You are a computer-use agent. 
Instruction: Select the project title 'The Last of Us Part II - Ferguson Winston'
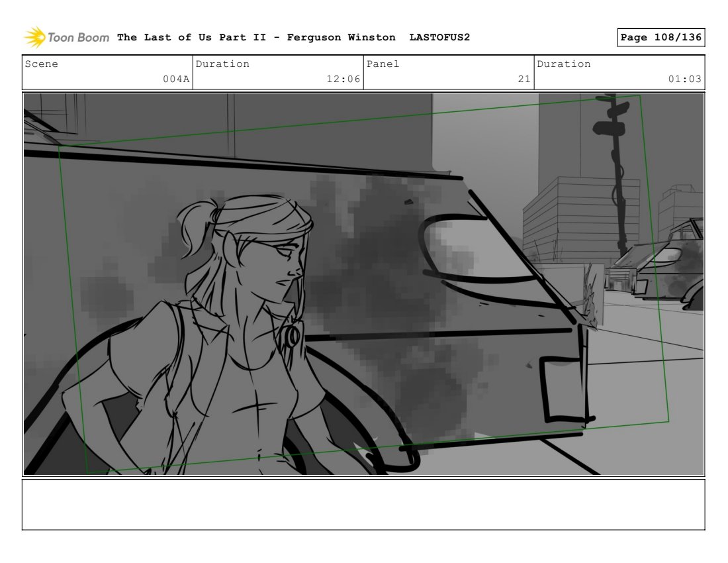point(256,37)
